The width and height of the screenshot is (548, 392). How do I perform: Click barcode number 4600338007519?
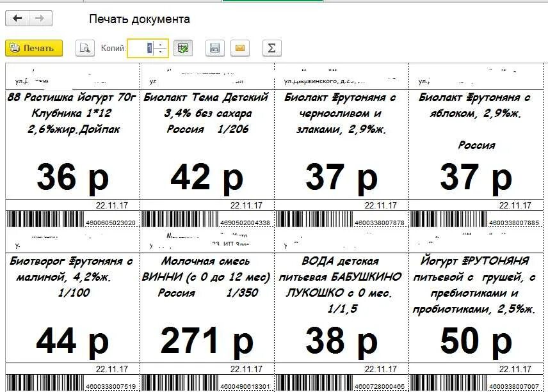[x=111, y=387]
